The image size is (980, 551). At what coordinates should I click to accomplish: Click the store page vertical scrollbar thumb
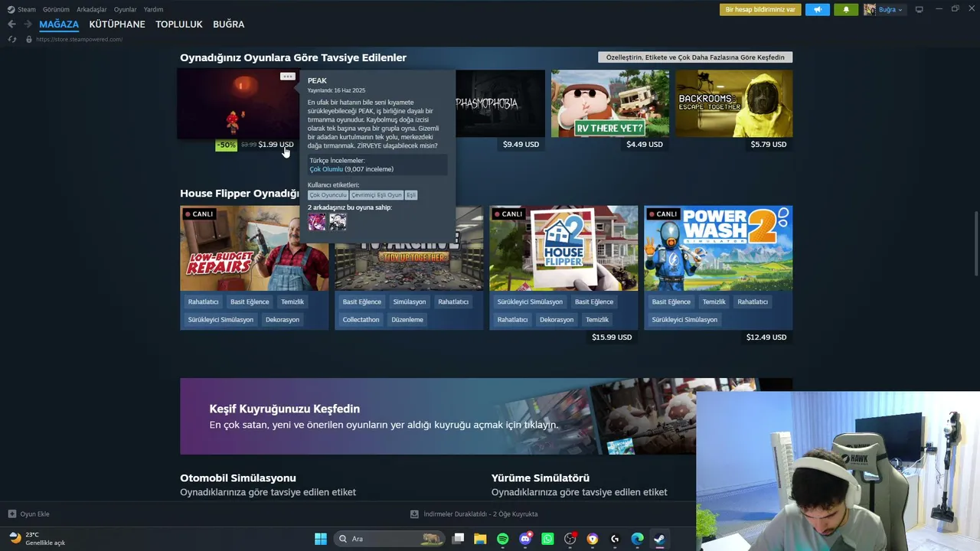(975, 243)
